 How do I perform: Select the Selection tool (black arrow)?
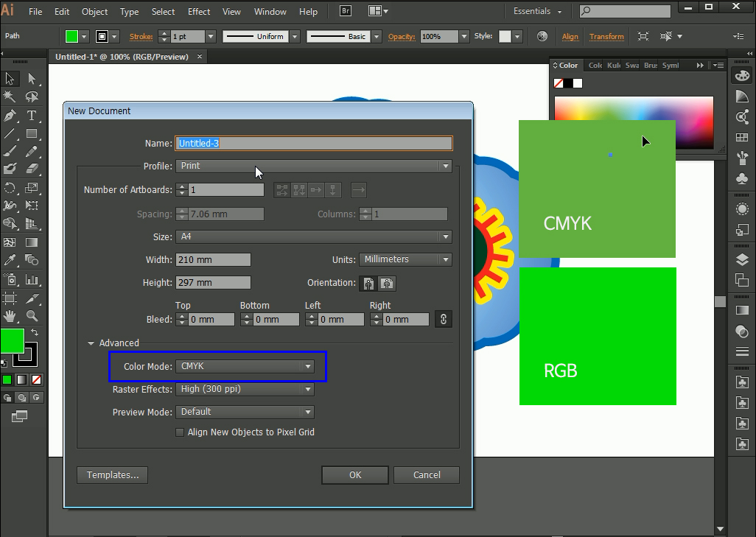coord(10,79)
